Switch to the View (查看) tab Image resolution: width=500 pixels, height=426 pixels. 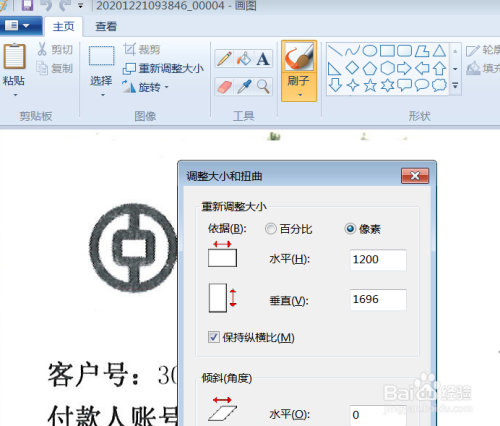click(106, 26)
